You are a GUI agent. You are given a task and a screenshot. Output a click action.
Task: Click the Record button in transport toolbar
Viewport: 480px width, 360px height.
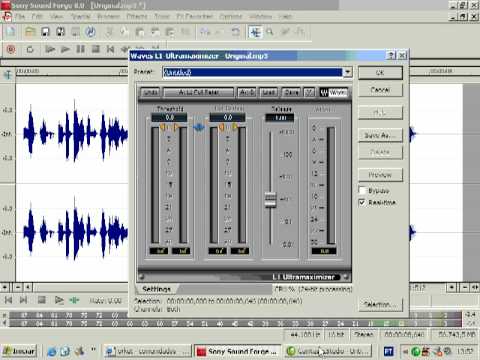[x=11, y=50]
